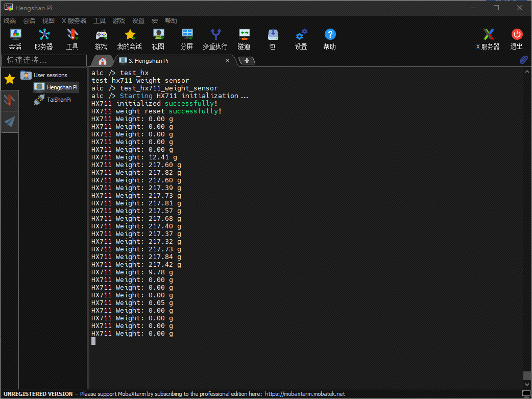The image size is (532, 399).
Task: Open the tools knife sidebar tab
Action: tap(10, 100)
